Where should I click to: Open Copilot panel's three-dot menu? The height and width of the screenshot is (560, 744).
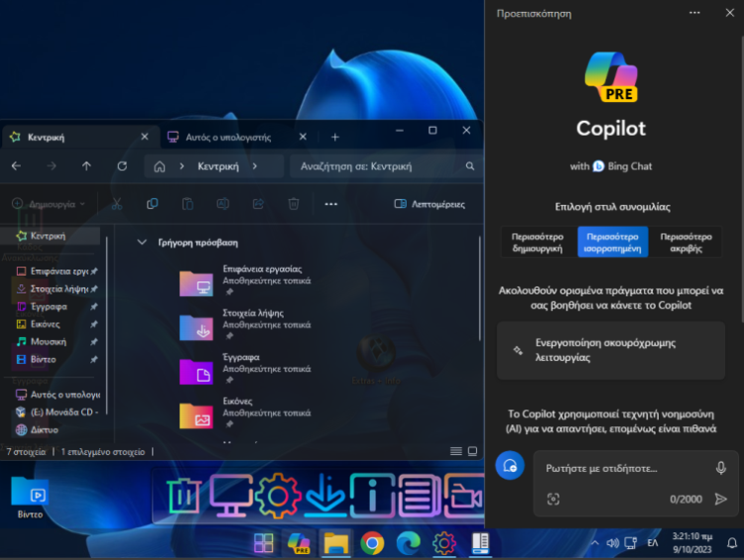(694, 13)
